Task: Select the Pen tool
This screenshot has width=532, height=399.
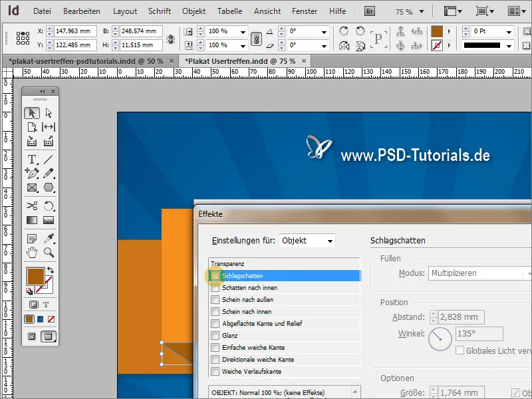Action: point(32,174)
